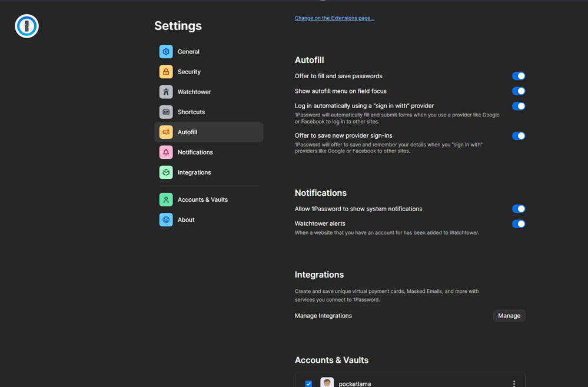The image size is (588, 387).
Task: Click the 1Password logo icon
Action: tap(26, 26)
